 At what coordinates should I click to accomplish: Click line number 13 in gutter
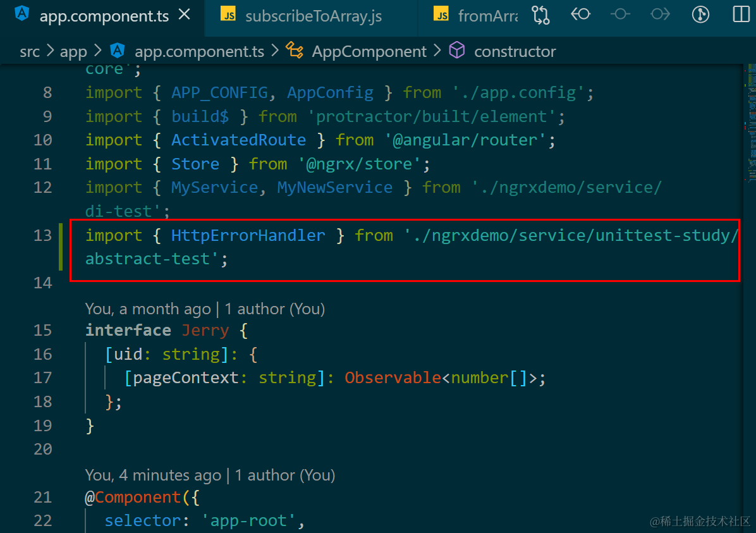(x=42, y=235)
